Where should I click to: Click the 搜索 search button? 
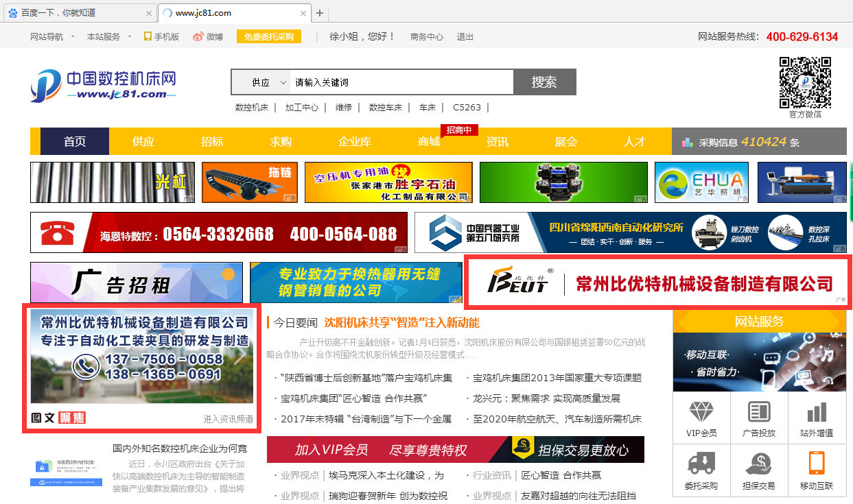tap(544, 82)
